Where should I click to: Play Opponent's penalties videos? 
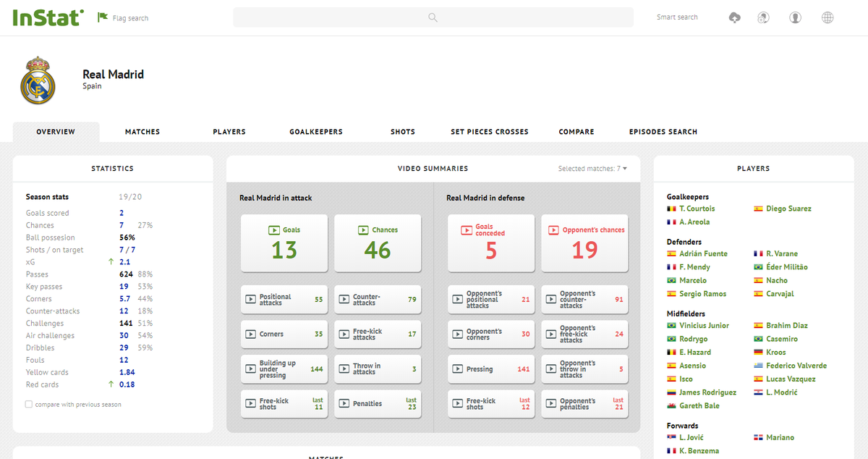click(x=584, y=404)
